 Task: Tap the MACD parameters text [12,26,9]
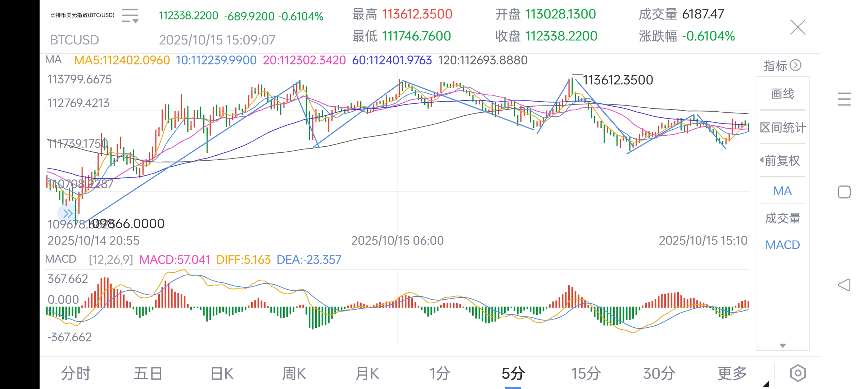click(111, 259)
